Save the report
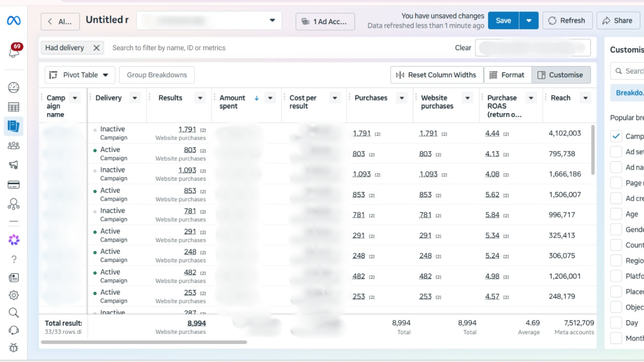644x362 pixels. click(503, 21)
